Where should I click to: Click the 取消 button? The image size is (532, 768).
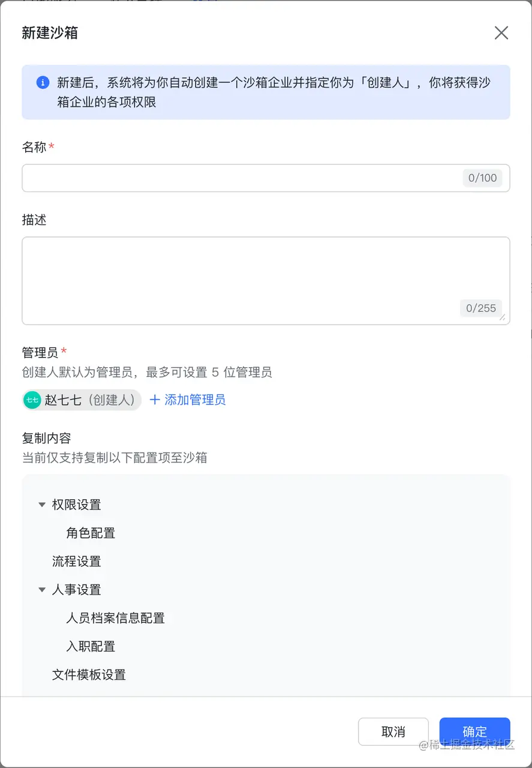(x=393, y=731)
